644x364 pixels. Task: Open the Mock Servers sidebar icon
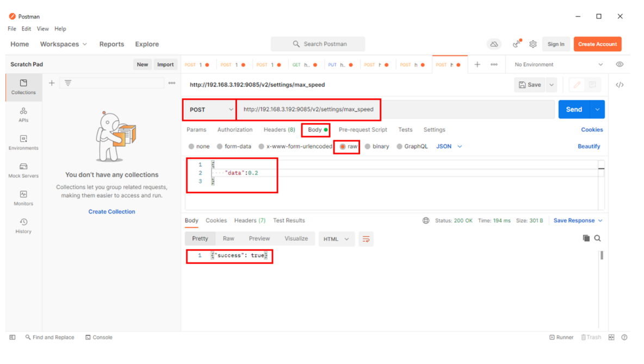click(x=23, y=170)
